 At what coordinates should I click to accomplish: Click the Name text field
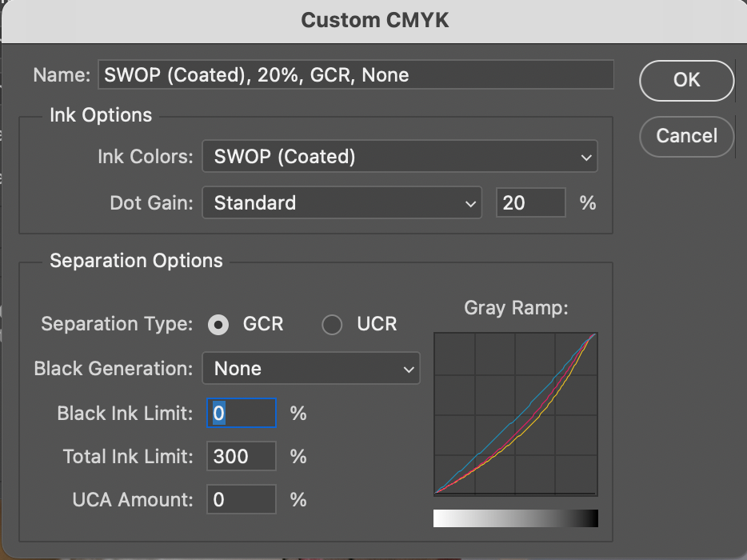point(355,75)
